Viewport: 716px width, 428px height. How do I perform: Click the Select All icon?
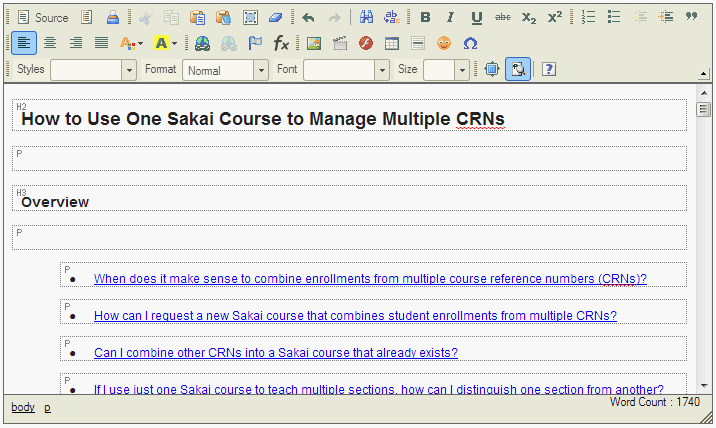[x=250, y=18]
